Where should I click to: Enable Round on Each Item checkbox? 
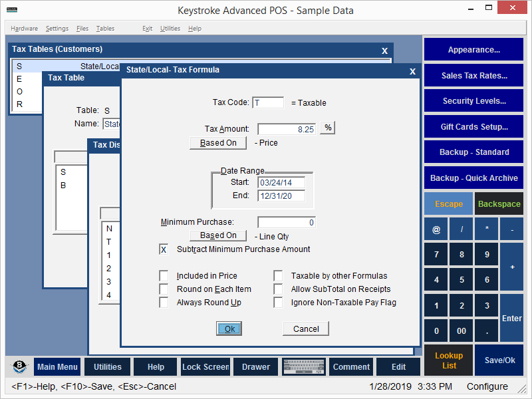coord(164,289)
